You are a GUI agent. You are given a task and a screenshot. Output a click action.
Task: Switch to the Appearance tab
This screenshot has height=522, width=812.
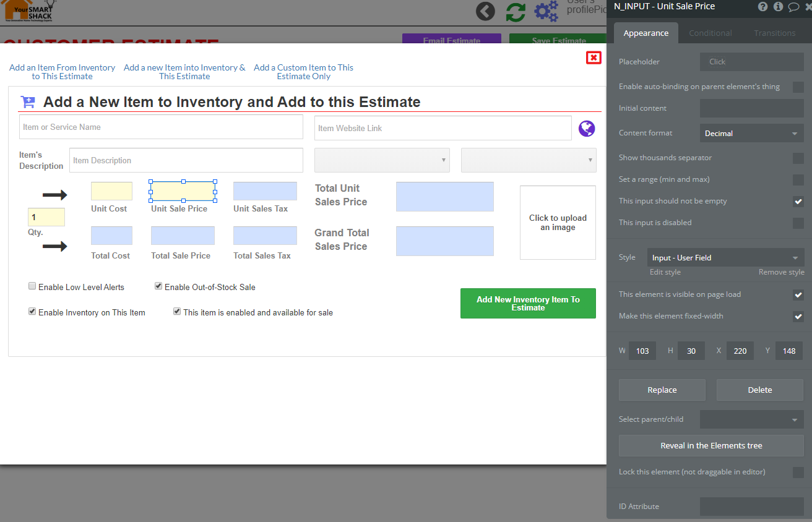646,33
